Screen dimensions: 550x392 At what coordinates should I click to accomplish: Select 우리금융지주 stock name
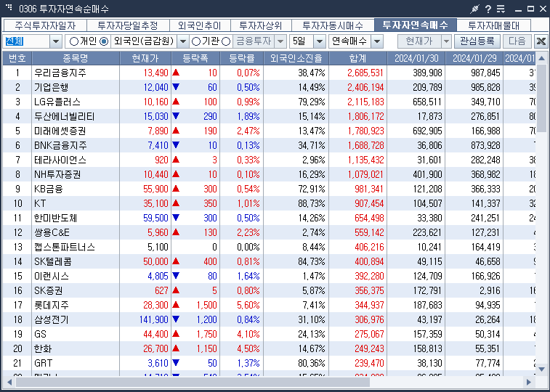[60, 73]
